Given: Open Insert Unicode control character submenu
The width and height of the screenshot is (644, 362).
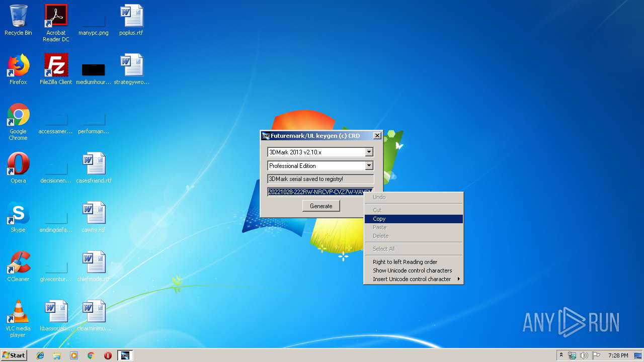Looking at the screenshot, I should [x=414, y=279].
